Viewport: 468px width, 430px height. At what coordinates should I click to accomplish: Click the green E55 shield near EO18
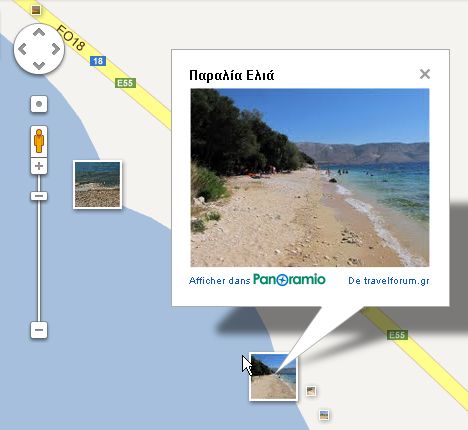click(126, 83)
